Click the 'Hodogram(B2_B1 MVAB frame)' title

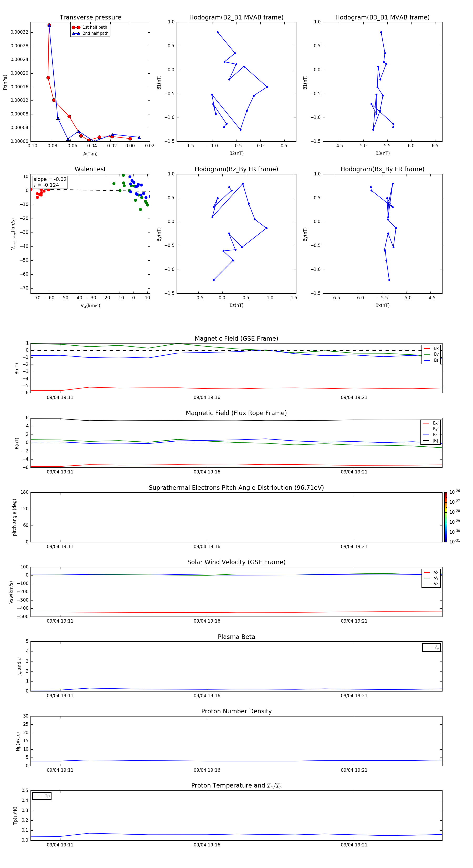(236, 18)
